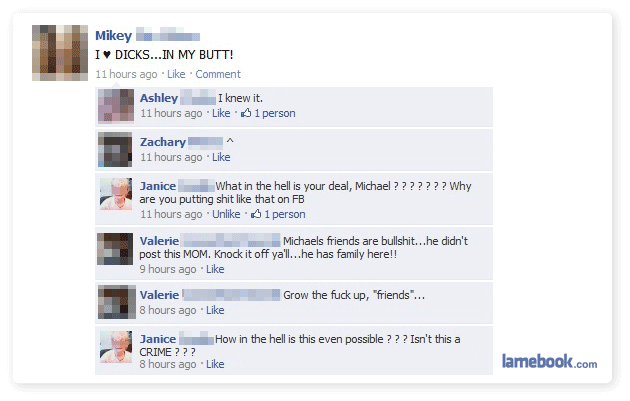This screenshot has width=630, height=401.
Task: Click thumbs-up icon on Janice's first comment
Action: pos(256,214)
